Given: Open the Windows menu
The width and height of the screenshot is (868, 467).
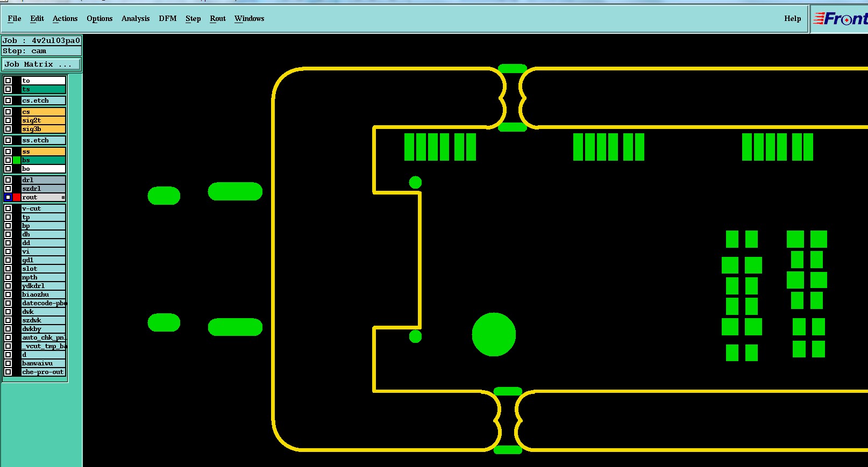Looking at the screenshot, I should click(250, 18).
